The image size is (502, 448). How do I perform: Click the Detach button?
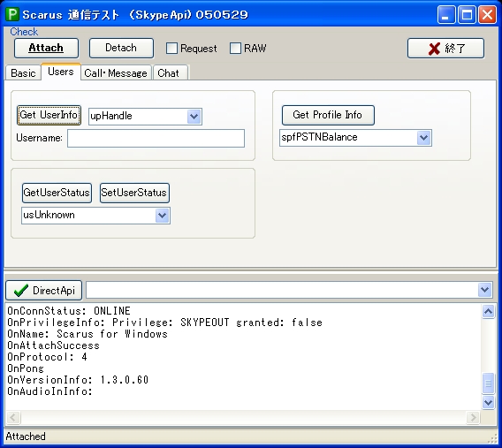tap(121, 48)
